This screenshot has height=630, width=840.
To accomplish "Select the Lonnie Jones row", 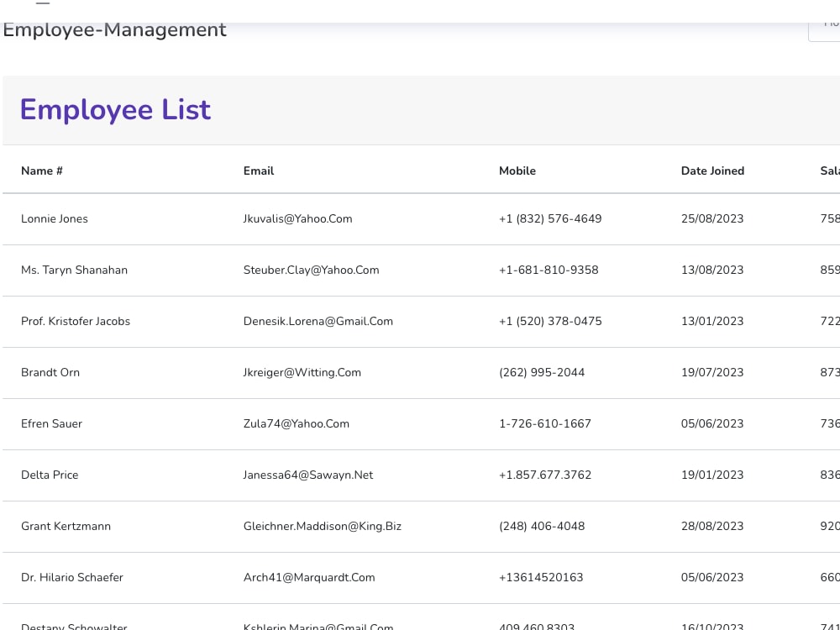I will pyautogui.click(x=421, y=219).
